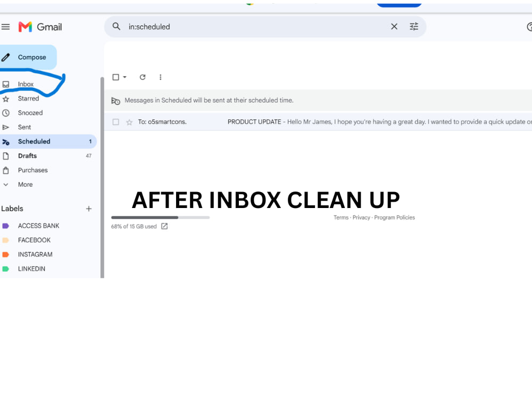Click the Drafts document icon
The height and width of the screenshot is (399, 532).
[6, 156]
